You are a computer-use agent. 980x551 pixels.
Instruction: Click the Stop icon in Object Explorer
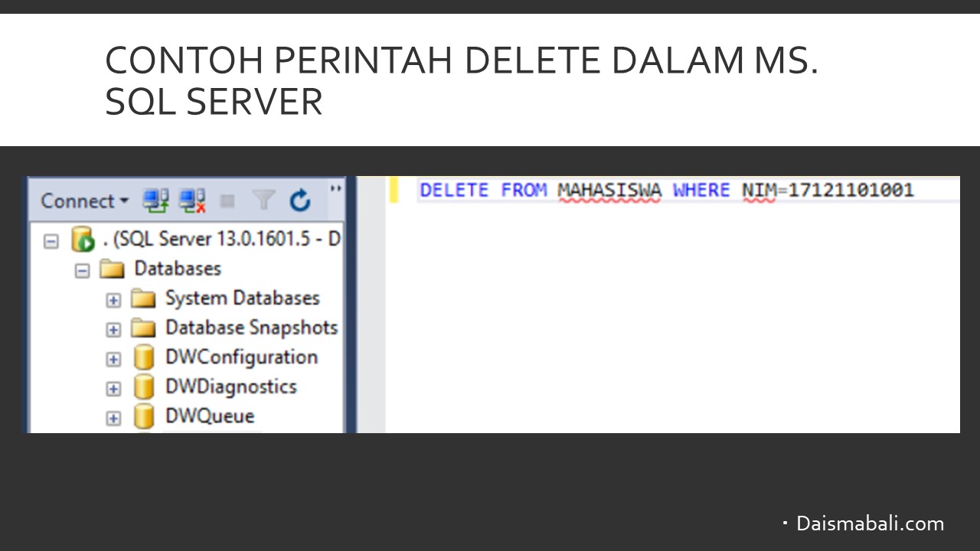(227, 201)
